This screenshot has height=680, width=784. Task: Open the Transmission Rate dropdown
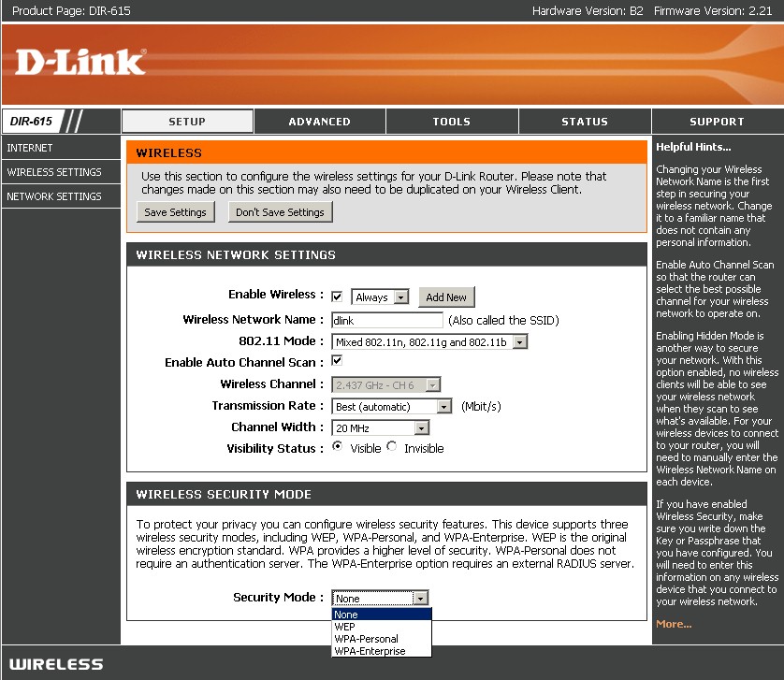pos(391,407)
